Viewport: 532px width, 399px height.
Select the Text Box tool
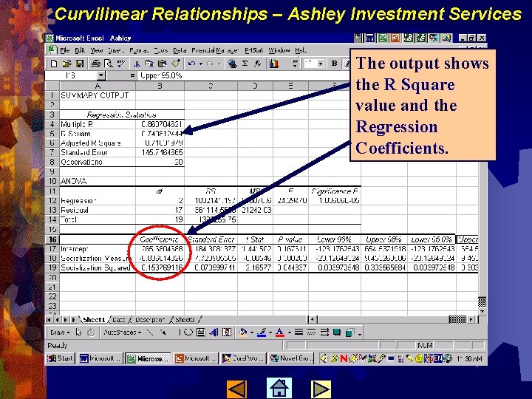[x=200, y=332]
